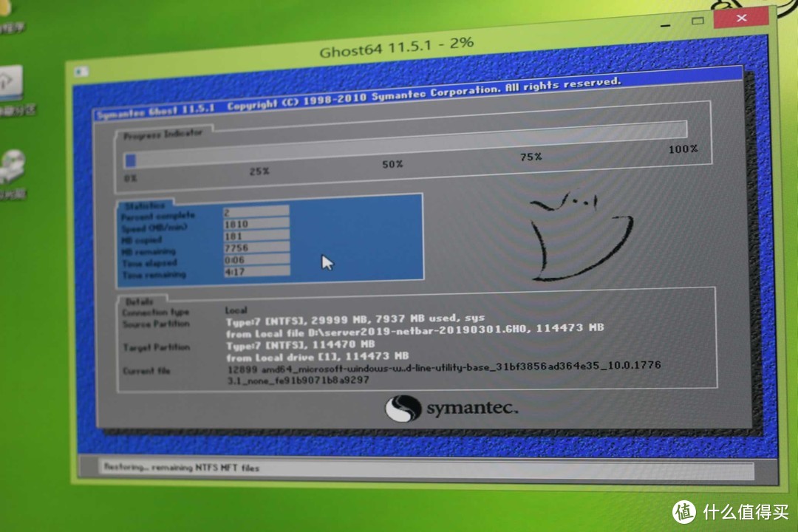This screenshot has width=798, height=532.
Task: Click the Percent complete value field
Action: pos(256,212)
